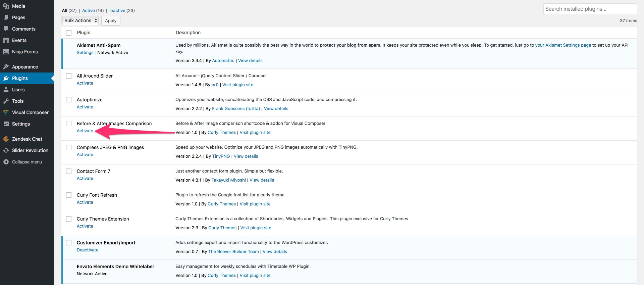Open the Takayuki Miyoshi author link
The height and width of the screenshot is (285, 644).
coord(229,180)
